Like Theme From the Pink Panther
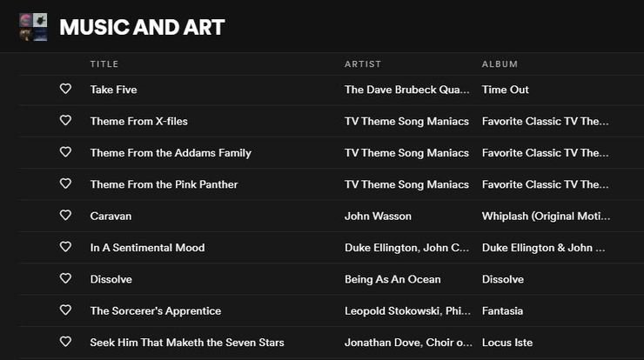The width and height of the screenshot is (644, 360). (65, 183)
